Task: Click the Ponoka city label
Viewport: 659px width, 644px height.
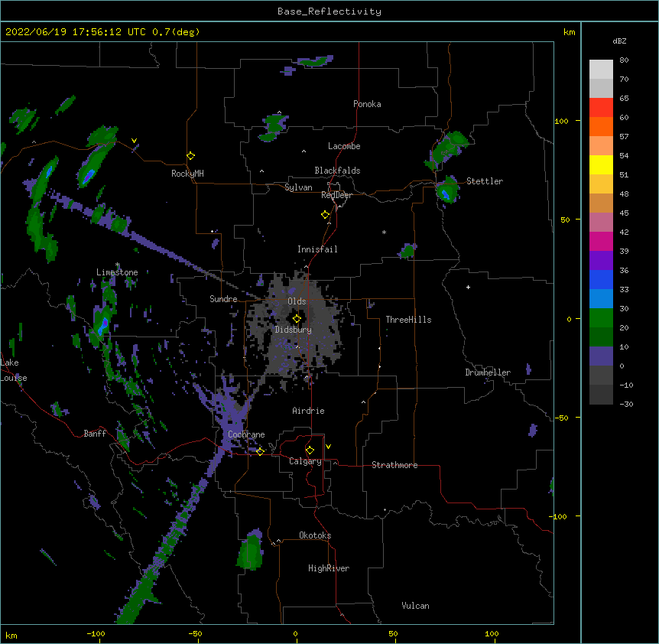Action: 367,104
